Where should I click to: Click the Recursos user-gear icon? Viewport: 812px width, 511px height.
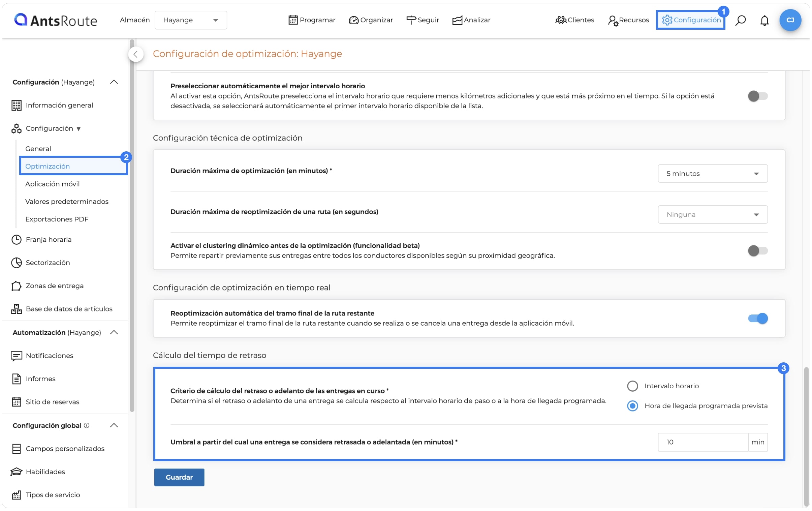613,21
